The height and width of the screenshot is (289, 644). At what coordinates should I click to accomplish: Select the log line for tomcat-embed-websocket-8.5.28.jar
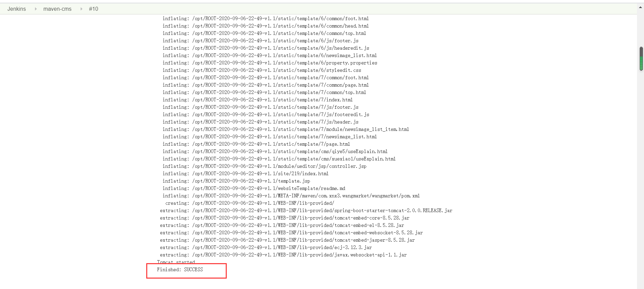point(291,233)
